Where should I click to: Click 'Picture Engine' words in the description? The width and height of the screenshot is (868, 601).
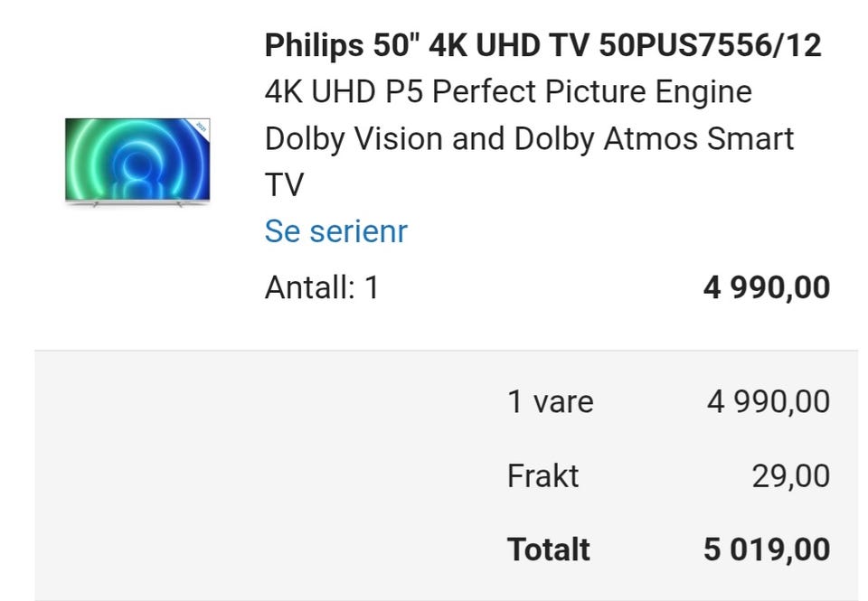tap(648, 92)
